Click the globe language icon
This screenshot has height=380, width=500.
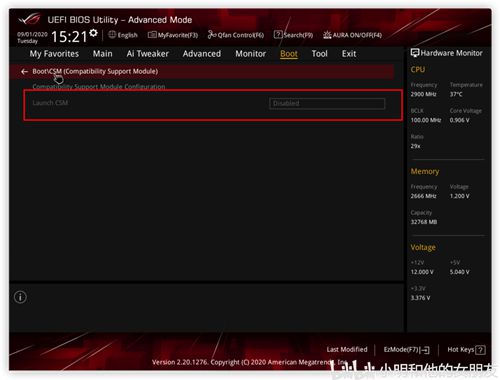[x=112, y=35]
